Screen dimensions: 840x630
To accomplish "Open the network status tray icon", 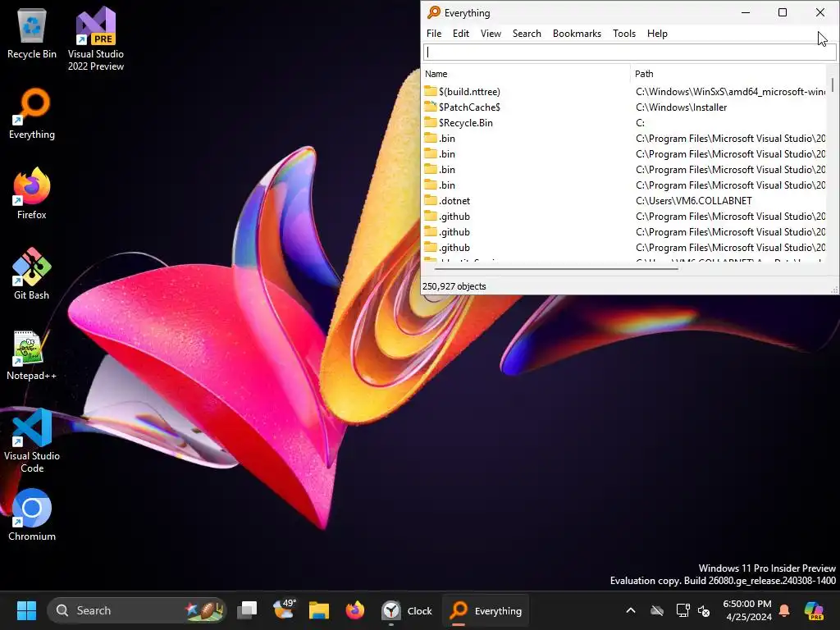I will 682,610.
